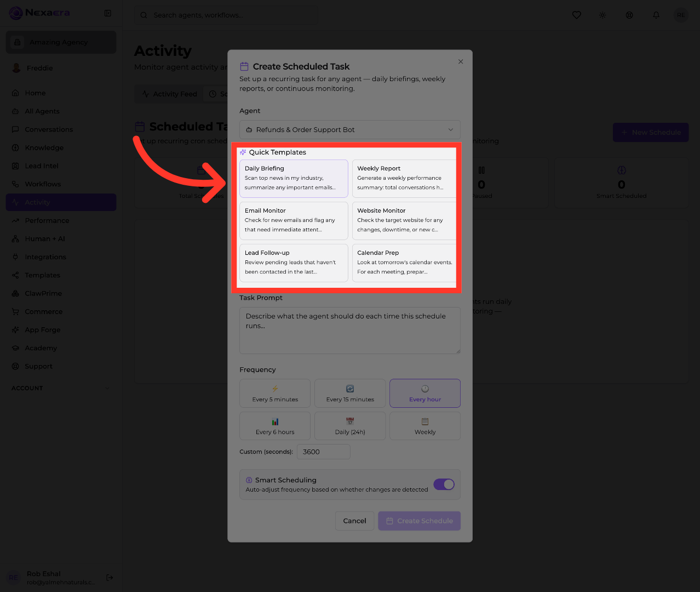
Task: Click the Create Schedule button
Action: [x=419, y=521]
